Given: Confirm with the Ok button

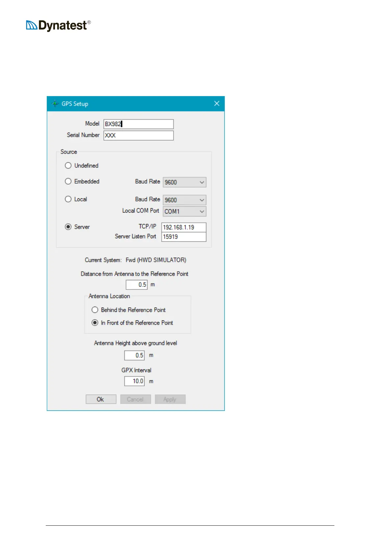Looking at the screenshot, I should point(101,399).
